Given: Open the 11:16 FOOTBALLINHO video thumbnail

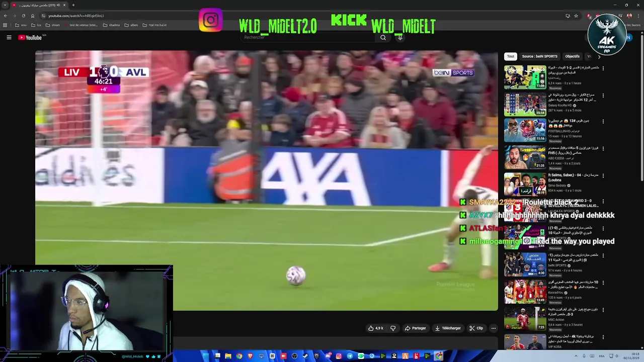Looking at the screenshot, I should [525, 131].
